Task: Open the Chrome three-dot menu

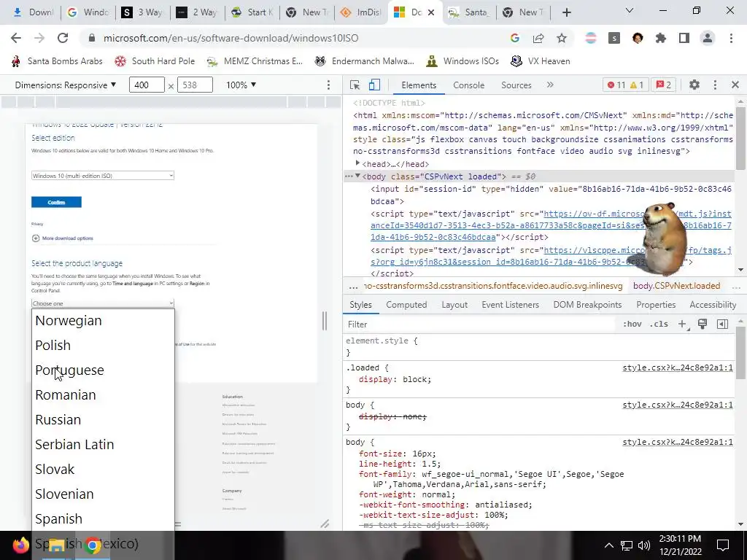Action: (731, 38)
